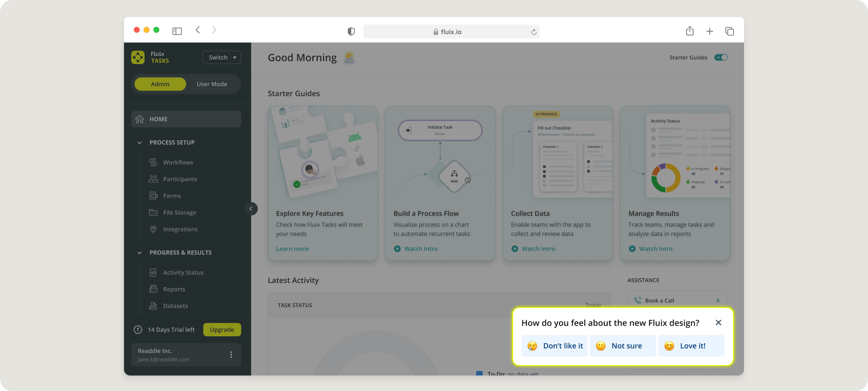Open the Integrations page

[x=180, y=229]
